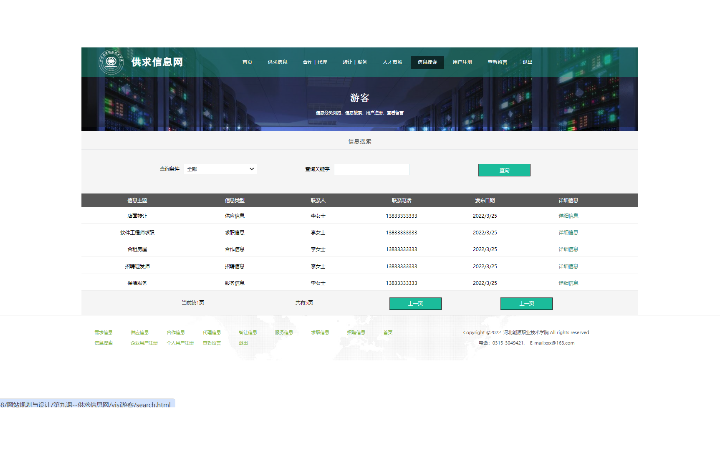Open the last item in top navigation bar
The image size is (720, 450).
click(527, 62)
